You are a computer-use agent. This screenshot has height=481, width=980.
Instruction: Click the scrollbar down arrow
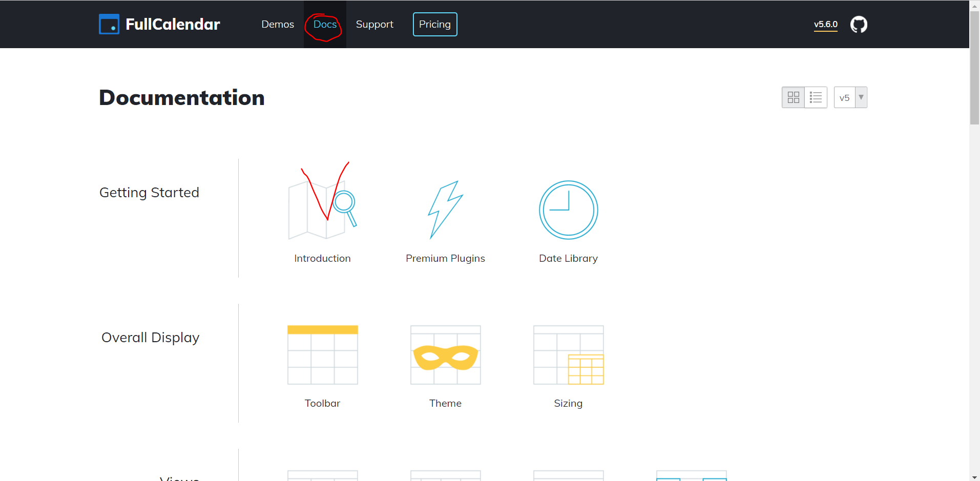point(974,476)
